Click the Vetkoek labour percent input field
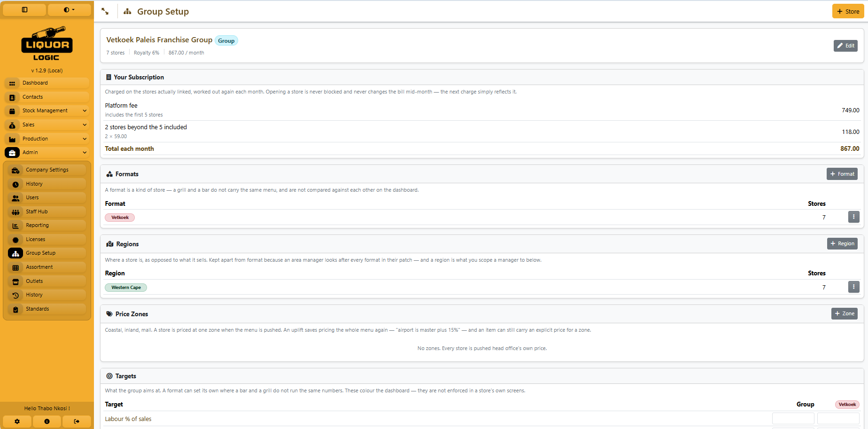 click(838, 418)
